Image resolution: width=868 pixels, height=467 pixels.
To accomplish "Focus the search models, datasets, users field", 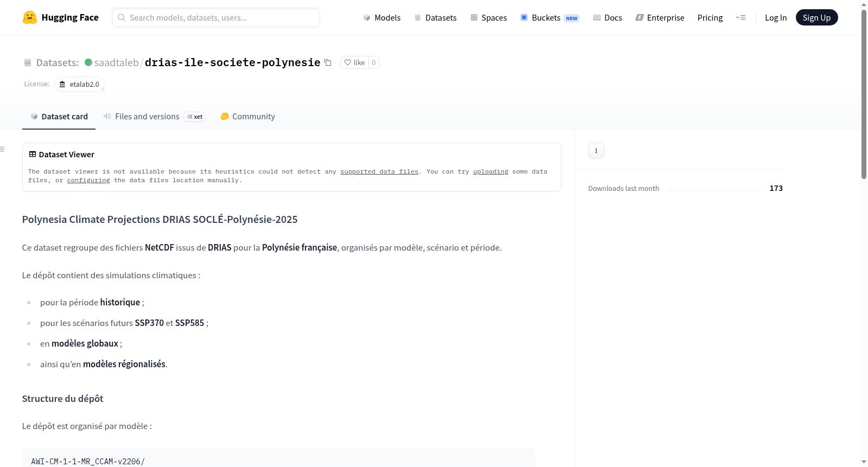I will (x=216, y=17).
